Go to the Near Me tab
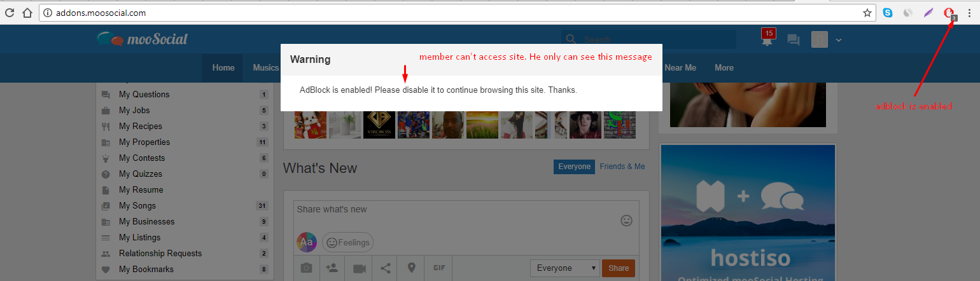Viewport: 980px width, 281px height. point(680,67)
